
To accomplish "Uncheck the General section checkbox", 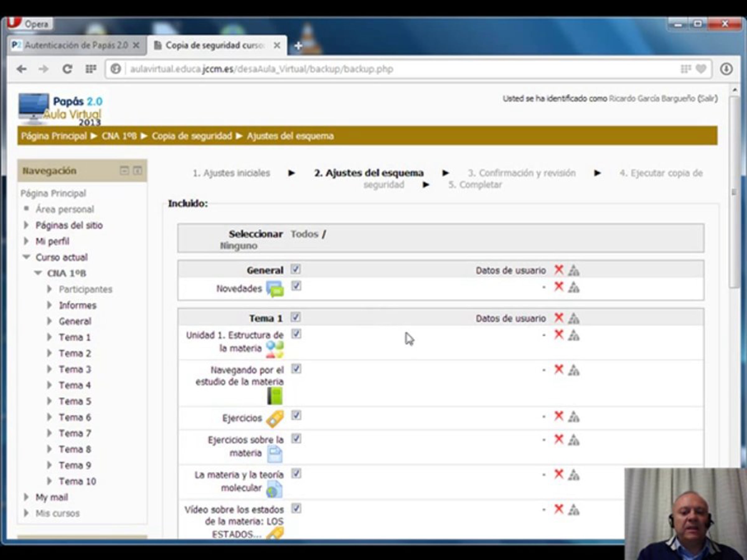I will [x=296, y=269].
